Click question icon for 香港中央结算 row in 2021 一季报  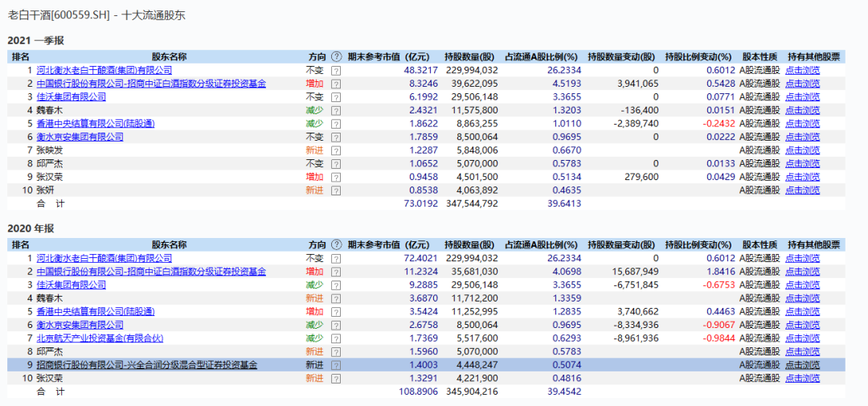(336, 124)
